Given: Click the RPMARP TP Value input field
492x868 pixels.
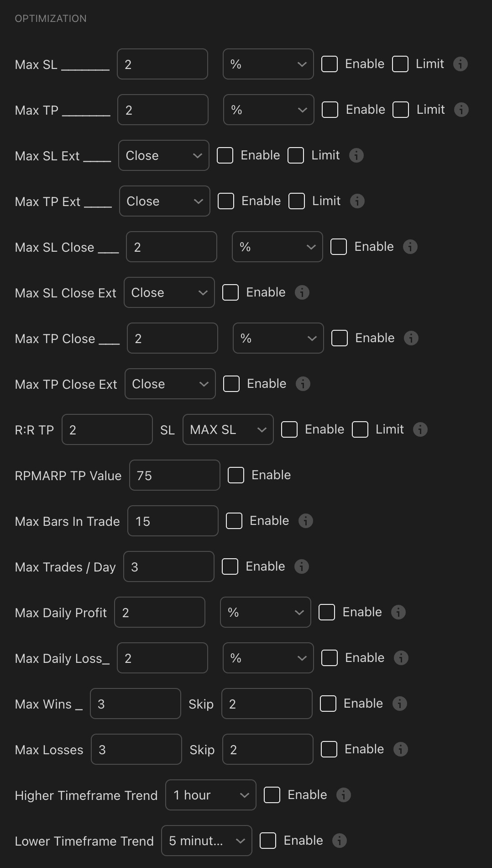Looking at the screenshot, I should click(x=174, y=475).
